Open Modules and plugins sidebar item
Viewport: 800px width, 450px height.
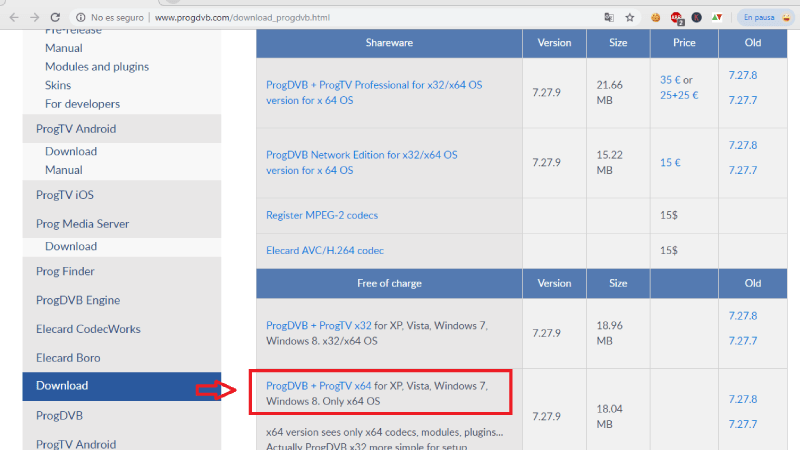(x=97, y=67)
